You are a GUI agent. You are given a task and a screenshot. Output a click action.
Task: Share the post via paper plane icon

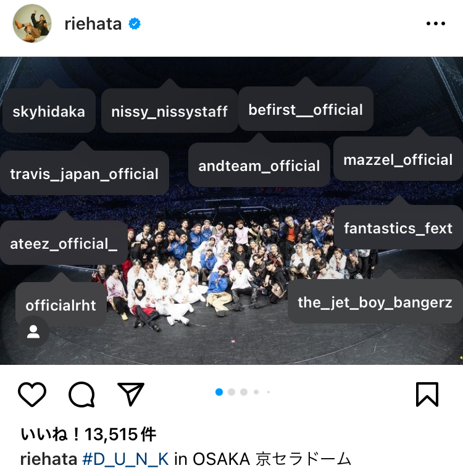(130, 394)
